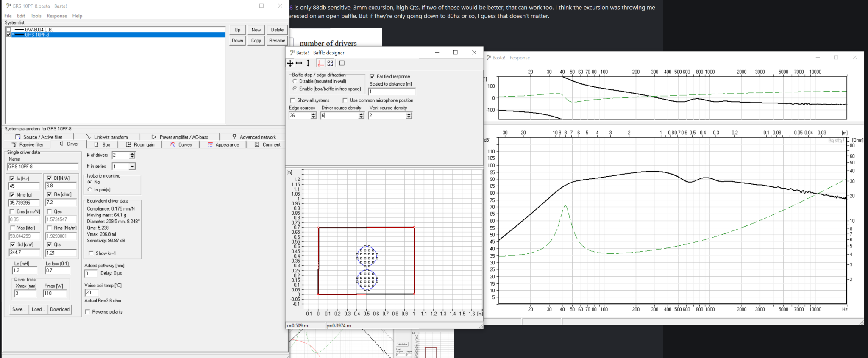Click the Up button for system list
The width and height of the screenshot is (868, 358).
point(237,30)
